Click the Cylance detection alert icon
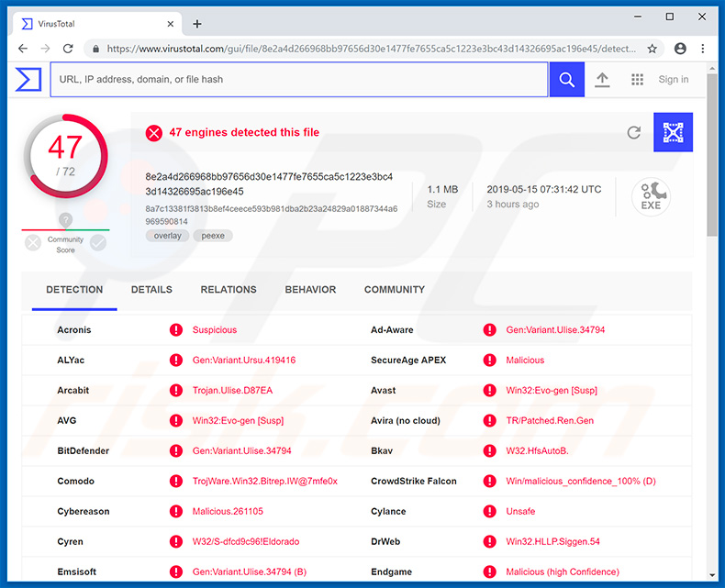The width and height of the screenshot is (725, 588). point(489,511)
